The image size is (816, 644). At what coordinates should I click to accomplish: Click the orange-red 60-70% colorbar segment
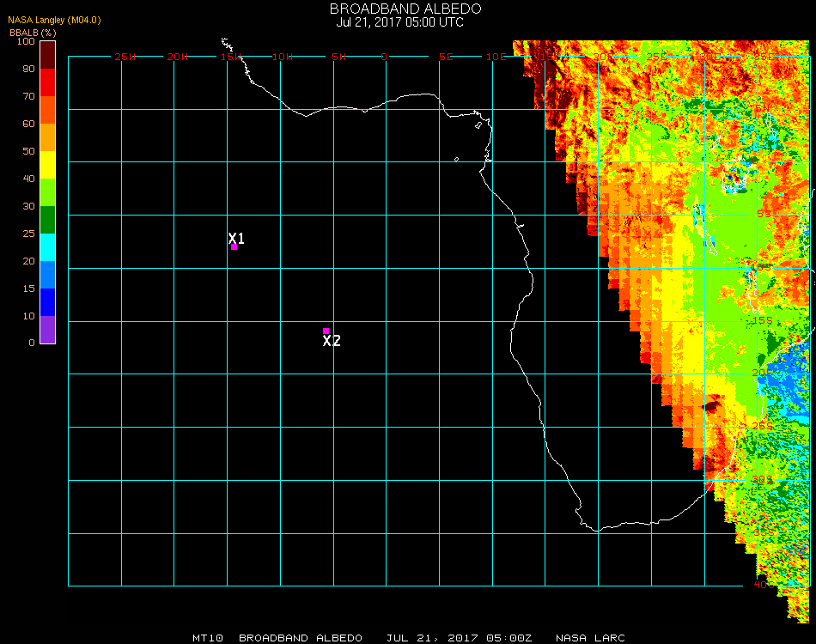tap(47, 110)
